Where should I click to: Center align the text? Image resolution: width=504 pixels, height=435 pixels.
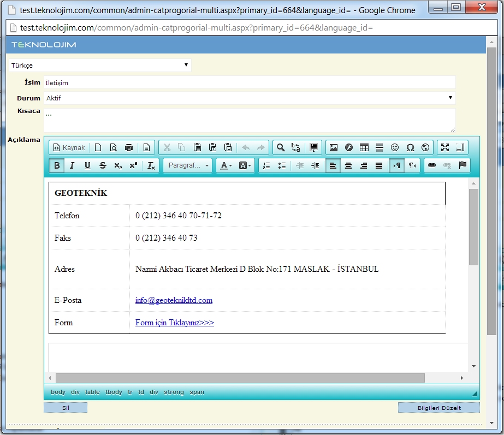click(x=348, y=165)
